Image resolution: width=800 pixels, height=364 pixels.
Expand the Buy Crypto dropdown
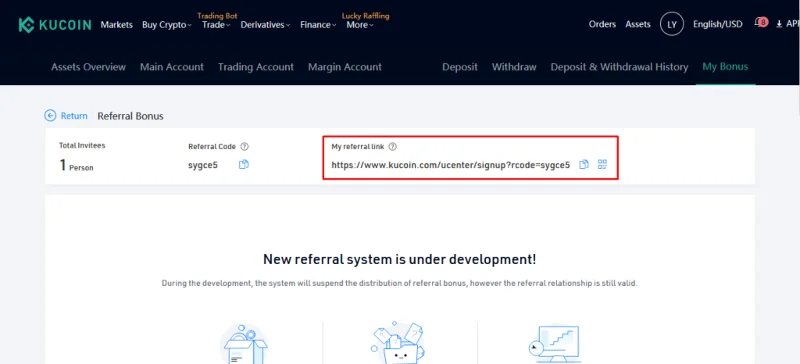click(x=167, y=25)
